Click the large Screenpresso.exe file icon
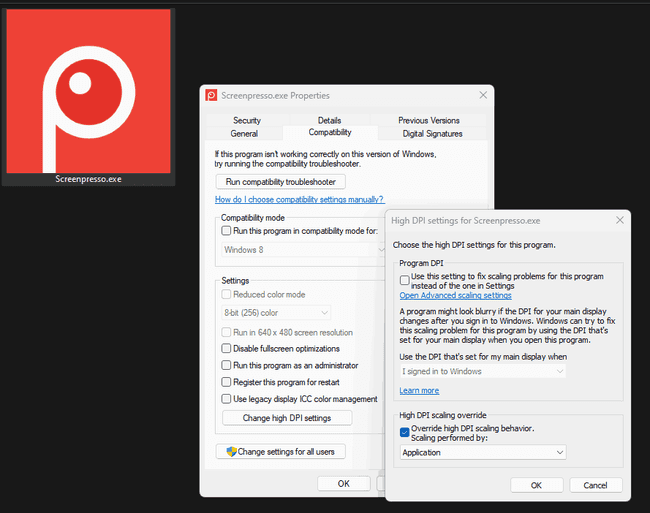This screenshot has width=650, height=513. [88, 91]
